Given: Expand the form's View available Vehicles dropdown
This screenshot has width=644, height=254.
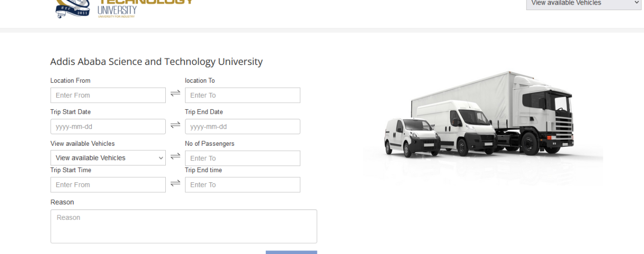Looking at the screenshot, I should [x=108, y=158].
